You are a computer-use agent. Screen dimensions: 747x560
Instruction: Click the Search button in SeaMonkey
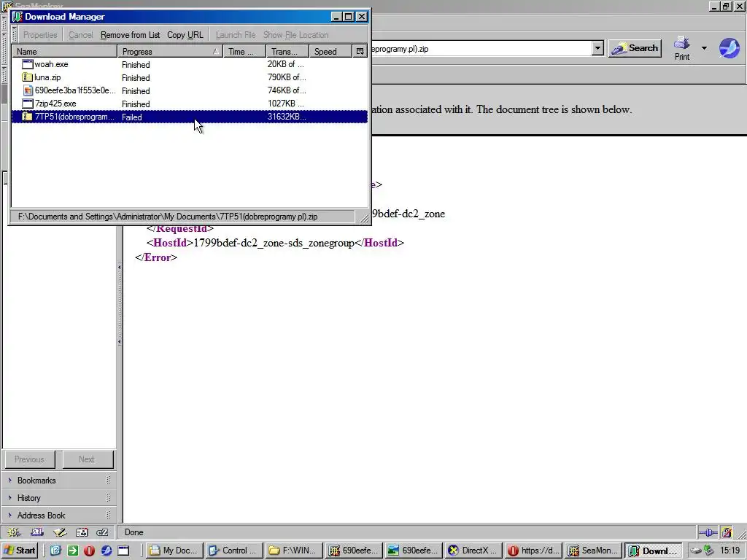pos(635,48)
